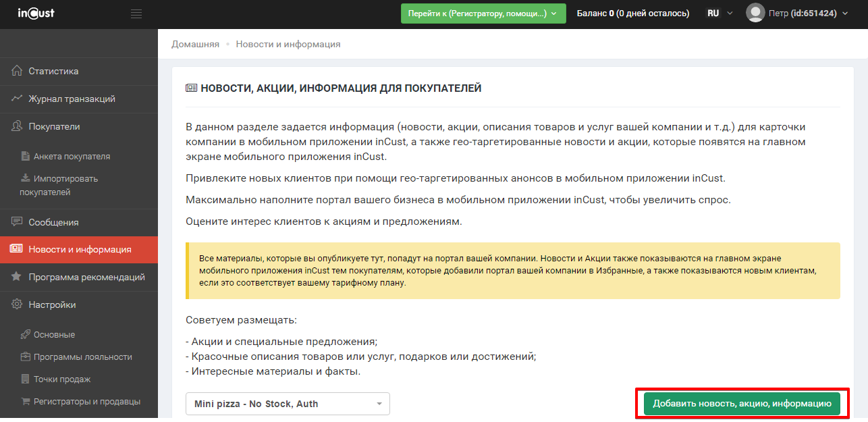This screenshot has height=422, width=868.
Task: Click the inCust logo
Action: [x=36, y=13]
